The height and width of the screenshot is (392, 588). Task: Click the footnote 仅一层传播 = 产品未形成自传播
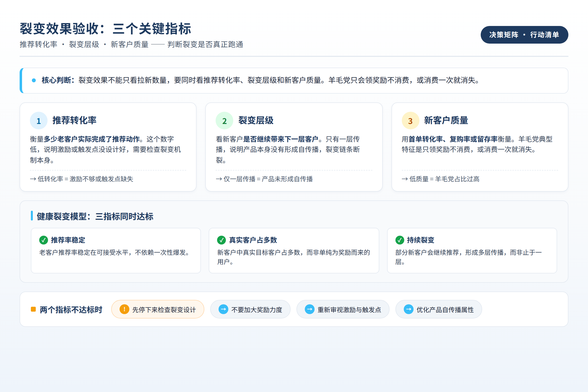click(x=264, y=179)
